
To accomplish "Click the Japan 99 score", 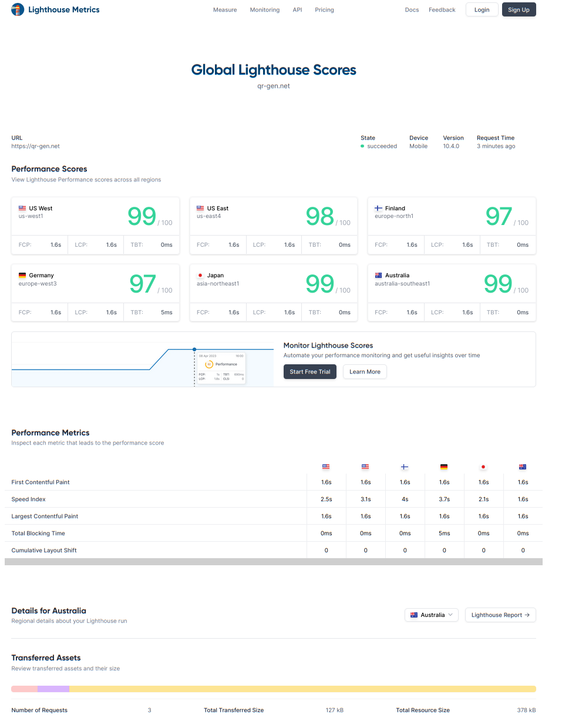I will pos(320,284).
